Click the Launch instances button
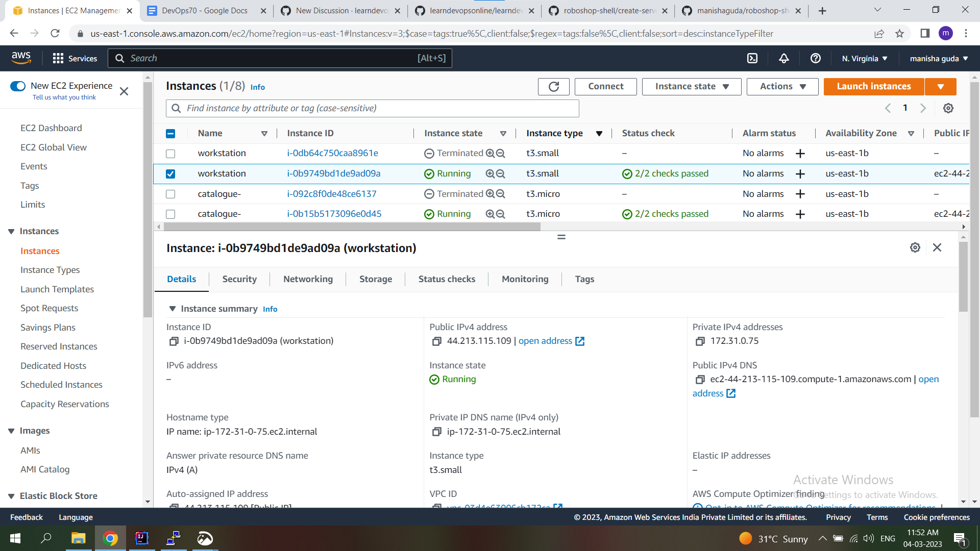This screenshot has height=551, width=980. (x=873, y=86)
